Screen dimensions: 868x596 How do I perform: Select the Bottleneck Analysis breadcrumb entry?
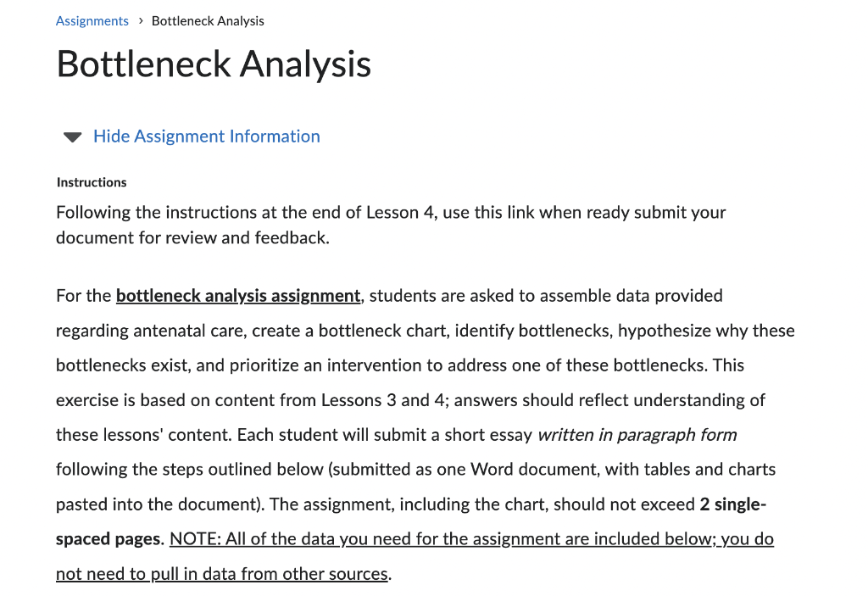(208, 20)
